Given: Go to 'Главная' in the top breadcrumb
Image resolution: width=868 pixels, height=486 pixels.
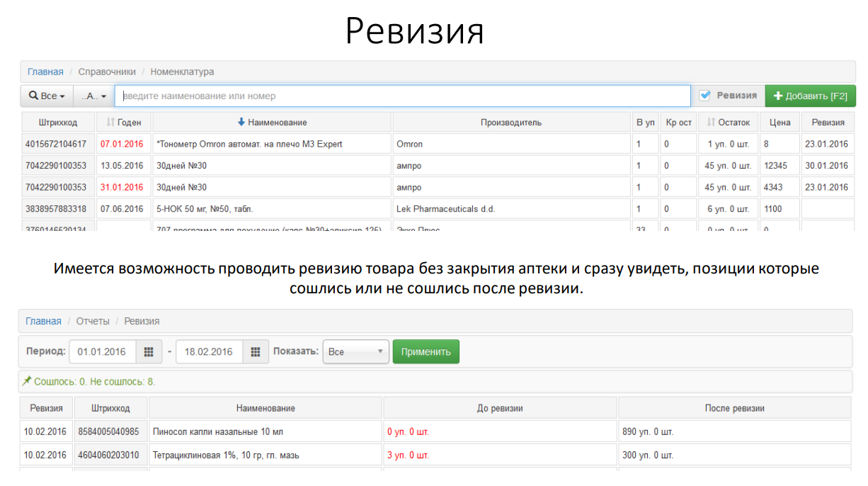Looking at the screenshot, I should (45, 72).
